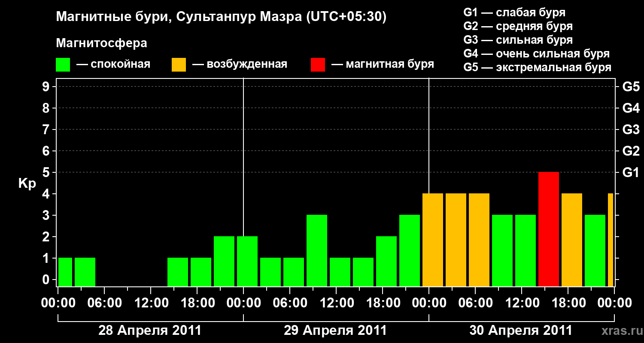Click the 'G1' tick label on the right axis
The image size is (644, 343).
(631, 172)
